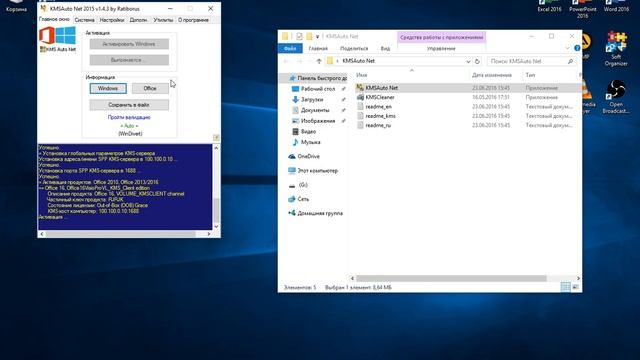
Task: Select Панель быстрого доступа in sidebar
Action: pyautogui.click(x=322, y=78)
